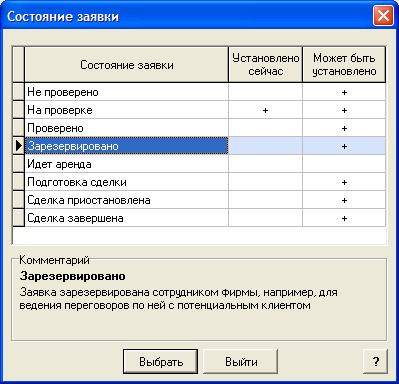Click the row selector of Не проверено
The height and width of the screenshot is (384, 399).
click(x=19, y=92)
